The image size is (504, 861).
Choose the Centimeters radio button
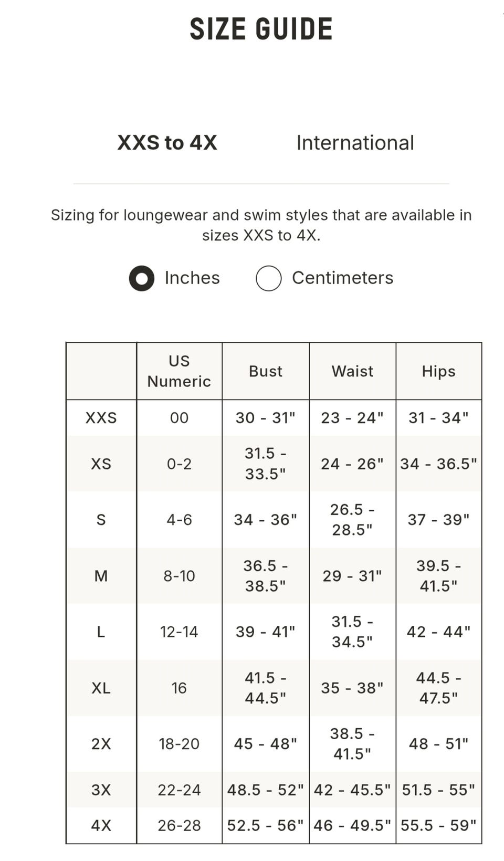click(269, 278)
